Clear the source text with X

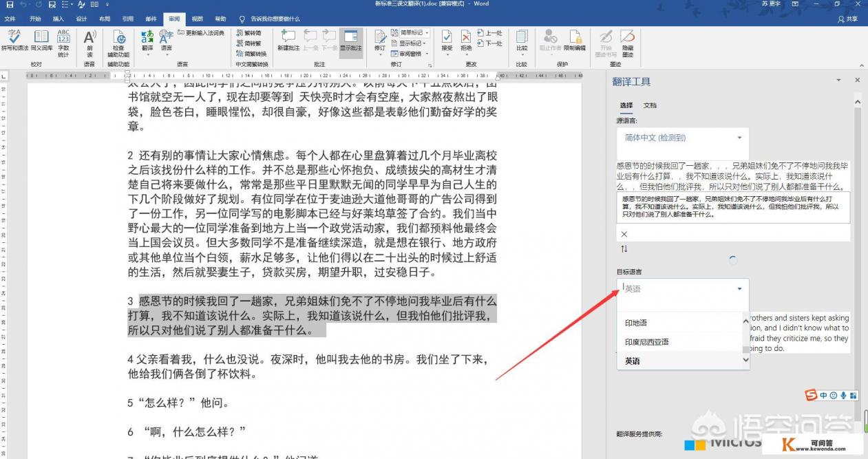coord(624,234)
